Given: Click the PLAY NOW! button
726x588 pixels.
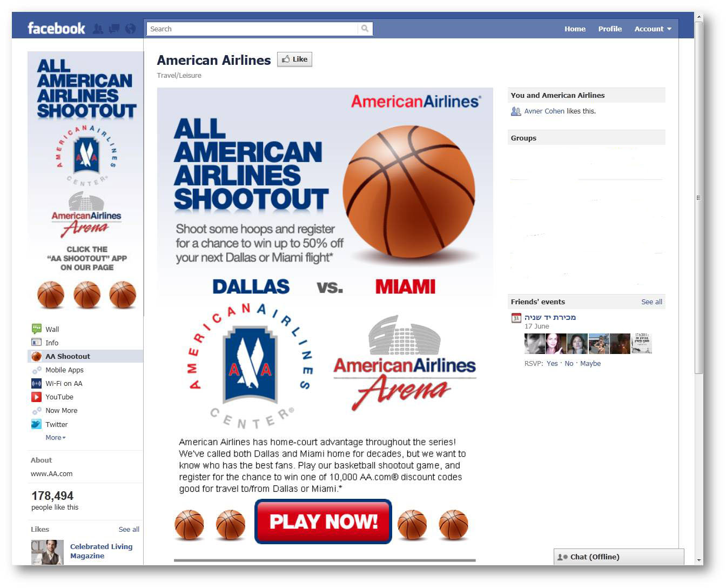Looking at the screenshot, I should [323, 522].
